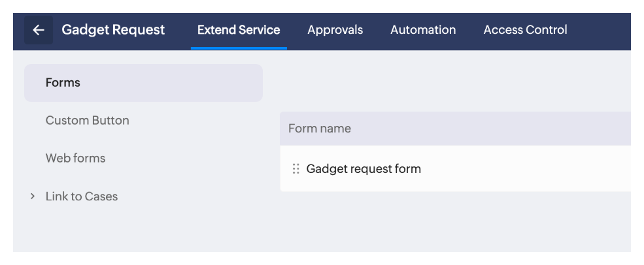Return to previous page via left arrow
The width and height of the screenshot is (644, 265).
pos(39,30)
